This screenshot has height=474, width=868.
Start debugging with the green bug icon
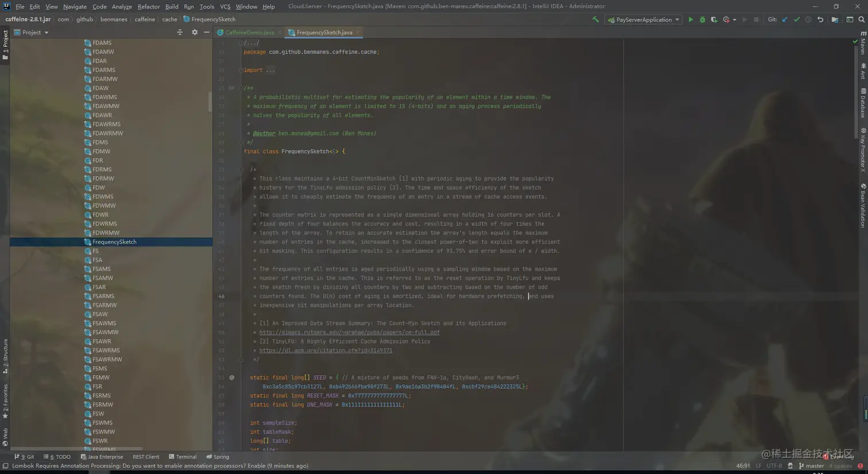pyautogui.click(x=702, y=20)
